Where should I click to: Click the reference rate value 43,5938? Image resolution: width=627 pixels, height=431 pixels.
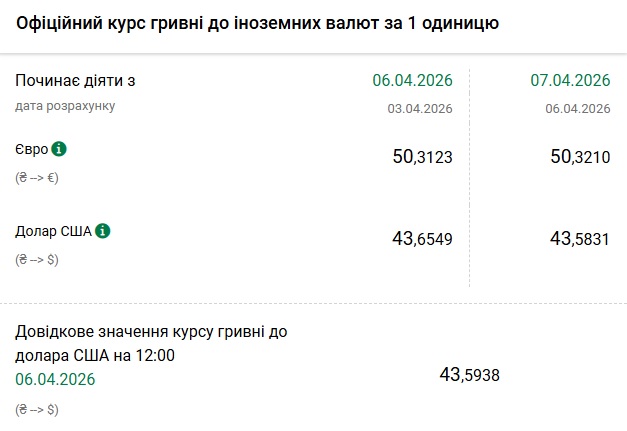pyautogui.click(x=469, y=375)
